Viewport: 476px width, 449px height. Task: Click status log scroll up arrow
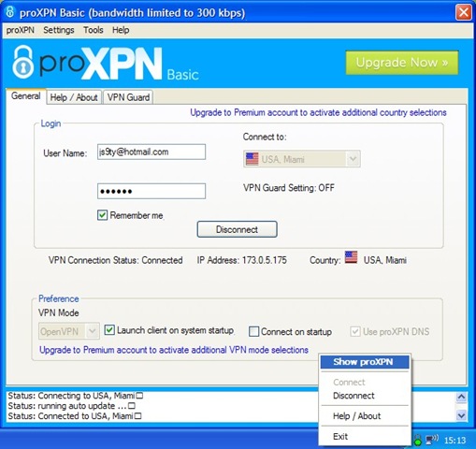(461, 397)
